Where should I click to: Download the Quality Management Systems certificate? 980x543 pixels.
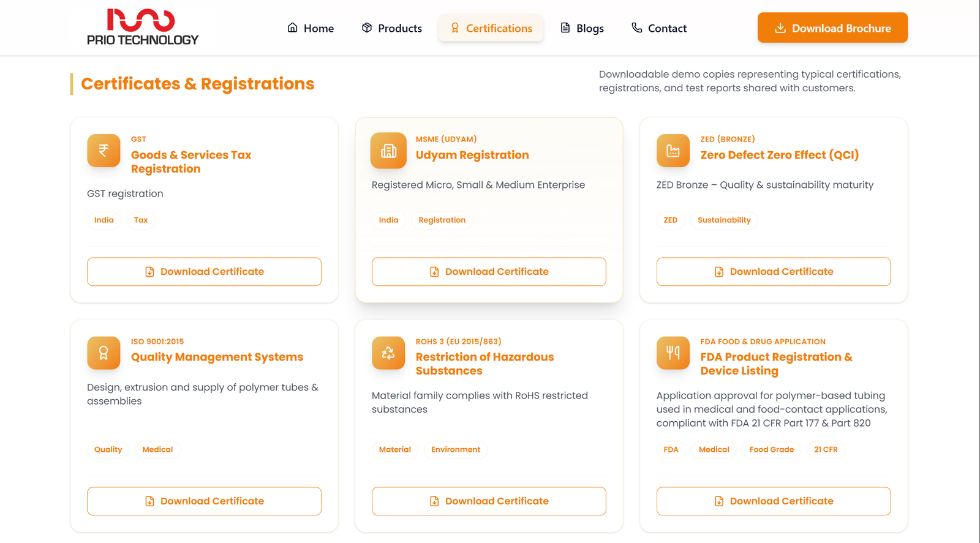click(x=204, y=501)
